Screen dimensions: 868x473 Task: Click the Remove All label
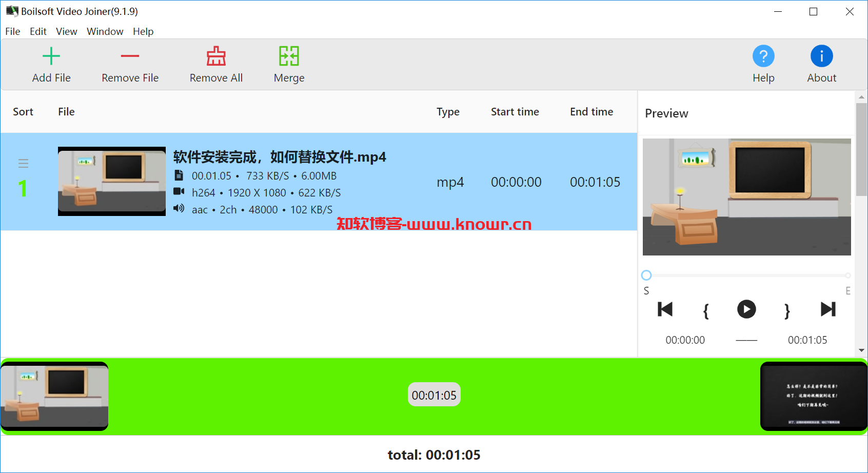[x=216, y=78]
